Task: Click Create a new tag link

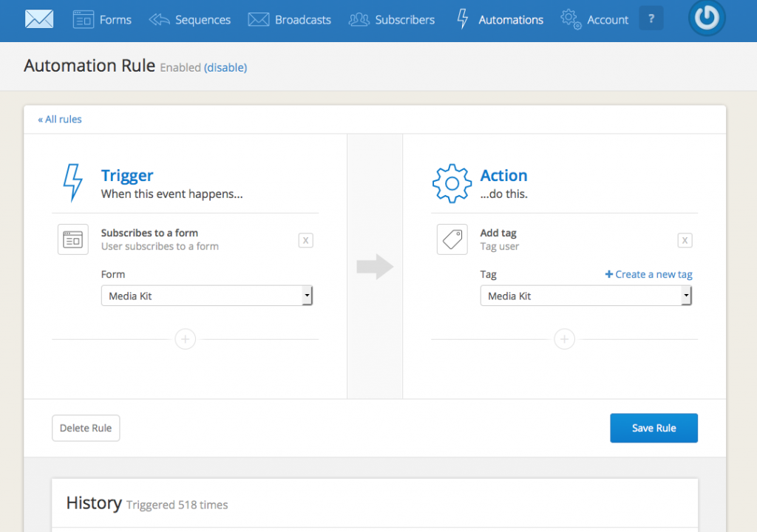Action: click(649, 274)
